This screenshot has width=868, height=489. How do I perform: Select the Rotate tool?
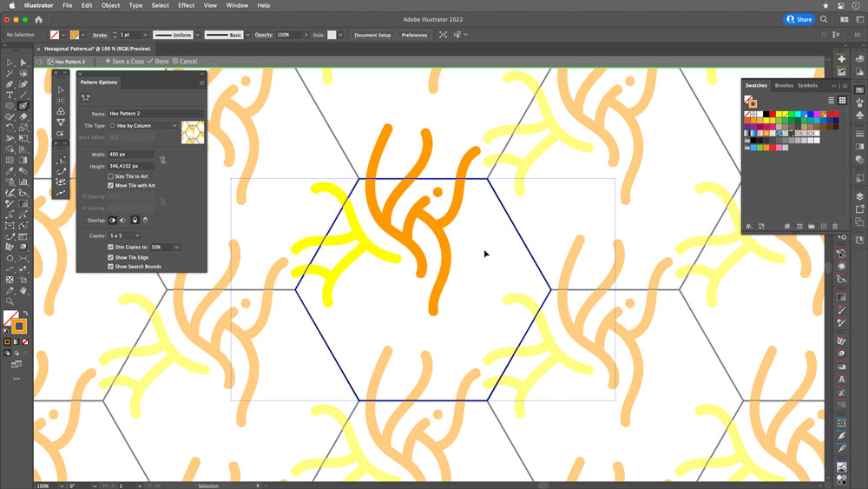pyautogui.click(x=10, y=128)
